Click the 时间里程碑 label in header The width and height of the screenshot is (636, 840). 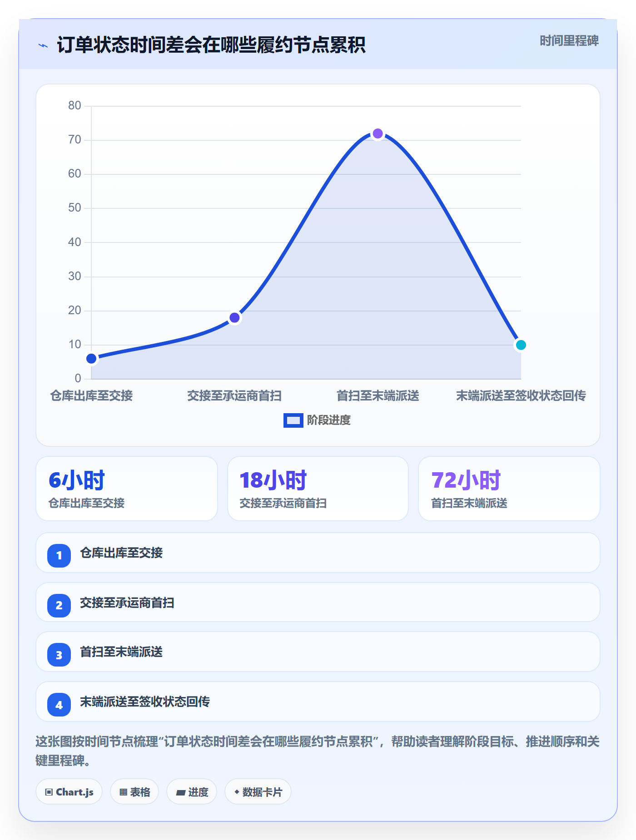[569, 41]
